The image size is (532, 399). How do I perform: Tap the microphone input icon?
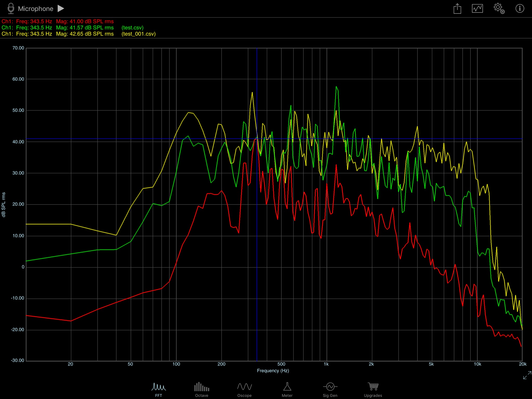pyautogui.click(x=11, y=8)
